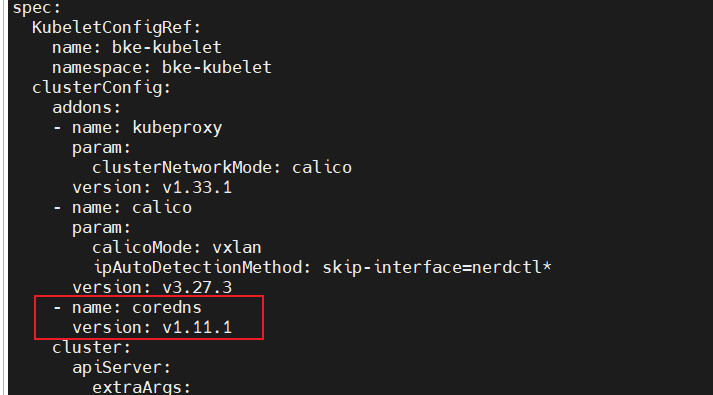
Task: Click the KubeletConfigRef key
Action: pyautogui.click(x=116, y=28)
